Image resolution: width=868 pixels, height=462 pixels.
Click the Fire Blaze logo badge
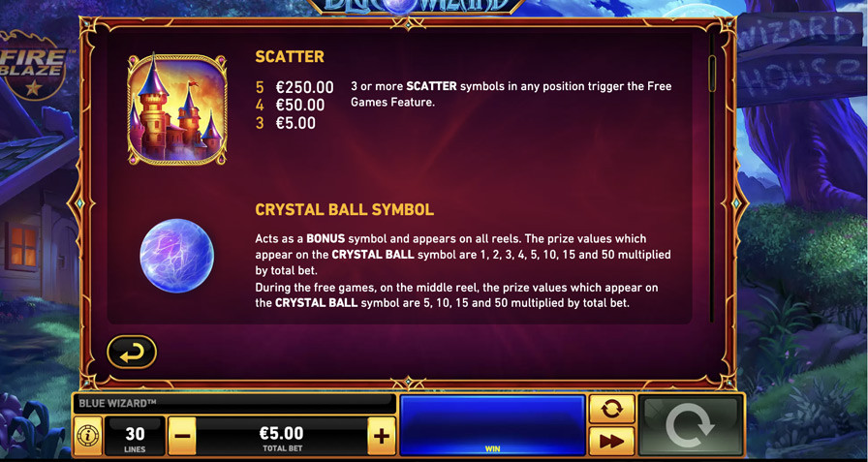click(32, 65)
